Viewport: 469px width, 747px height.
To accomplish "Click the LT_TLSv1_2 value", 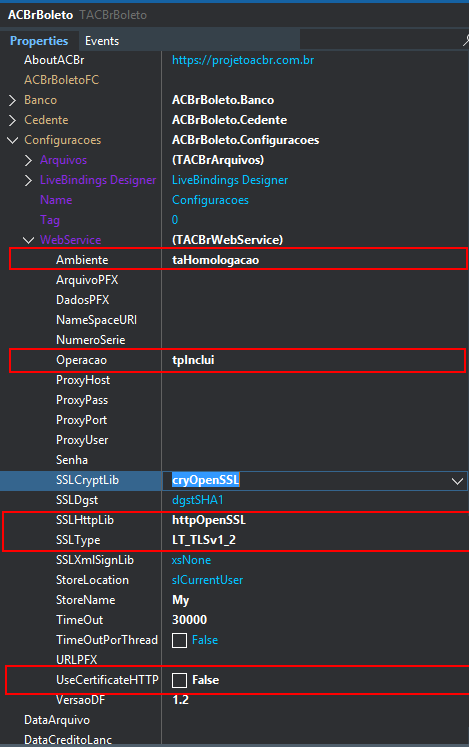I will [x=204, y=540].
